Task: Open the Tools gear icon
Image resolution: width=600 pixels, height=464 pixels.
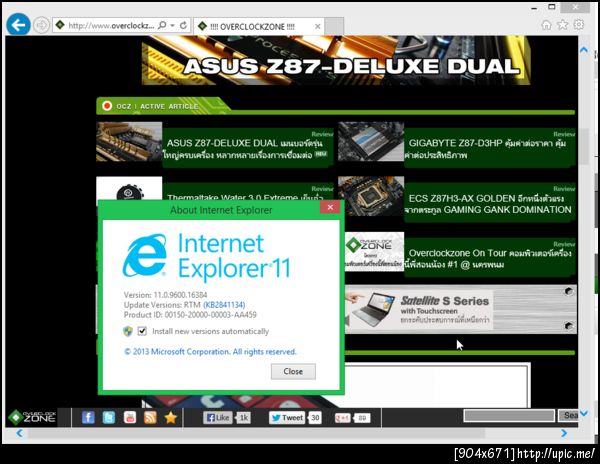Action: click(x=579, y=25)
